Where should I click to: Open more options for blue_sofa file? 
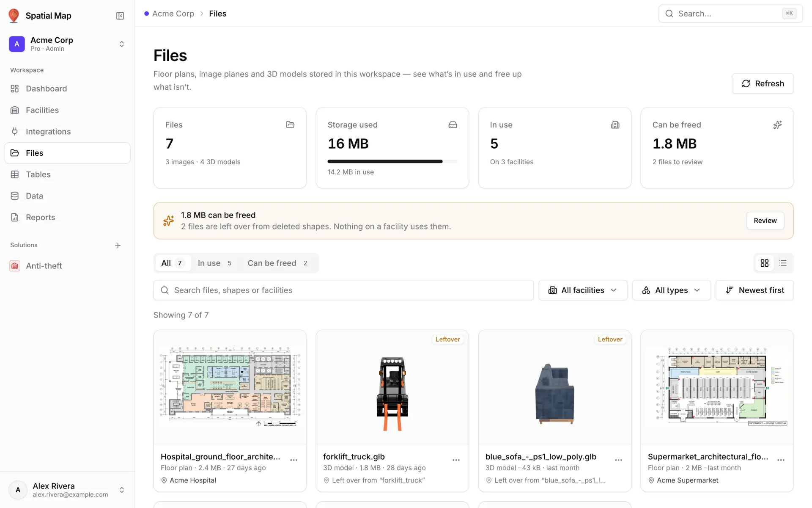click(x=619, y=460)
